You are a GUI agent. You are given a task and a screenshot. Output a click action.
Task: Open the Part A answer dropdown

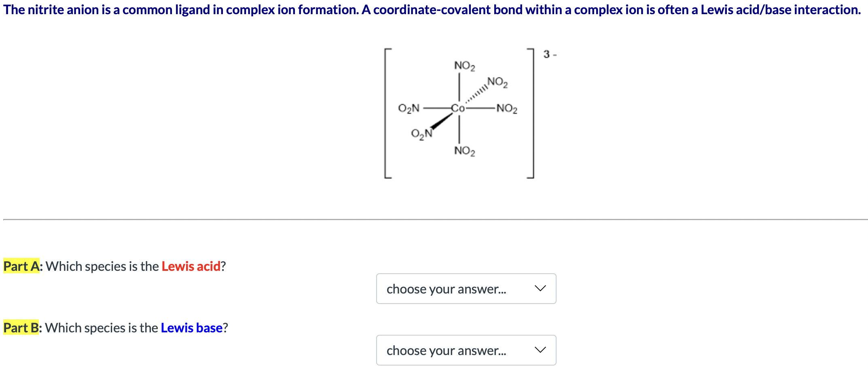[x=466, y=289]
